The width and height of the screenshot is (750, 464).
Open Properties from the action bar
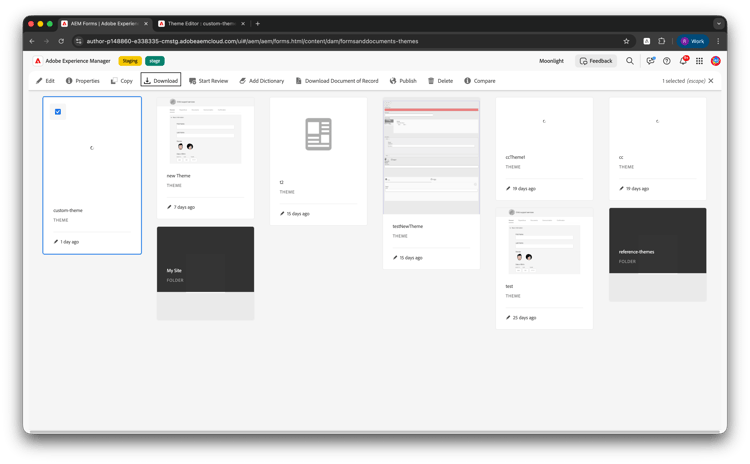pyautogui.click(x=83, y=81)
